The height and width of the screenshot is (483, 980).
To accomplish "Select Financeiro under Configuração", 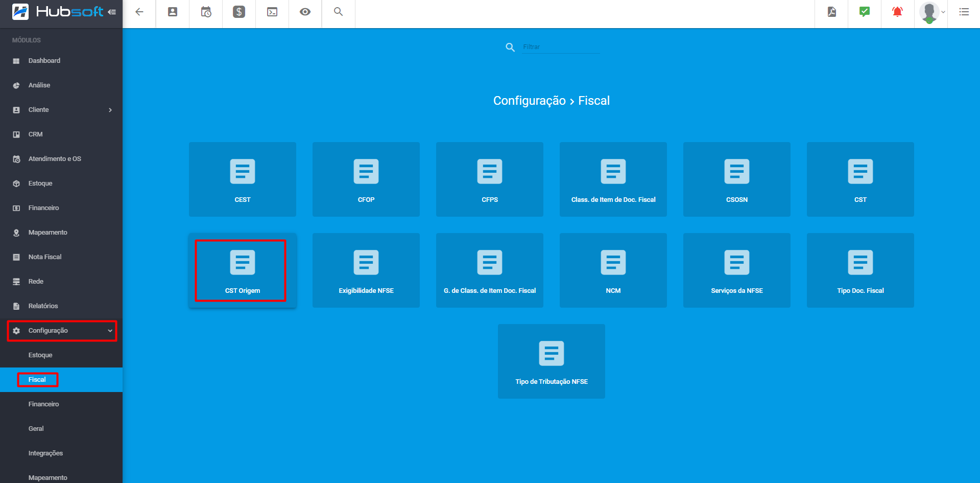I will pyautogui.click(x=61, y=404).
